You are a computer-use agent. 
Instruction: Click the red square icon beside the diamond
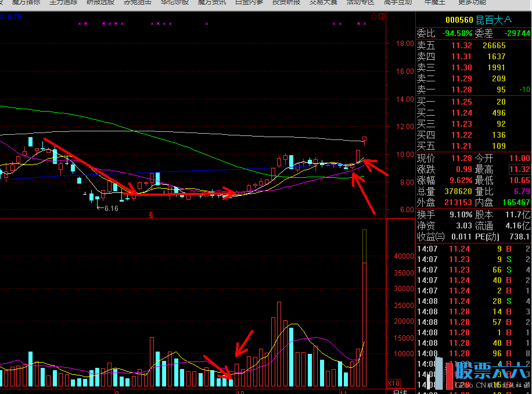click(x=381, y=17)
